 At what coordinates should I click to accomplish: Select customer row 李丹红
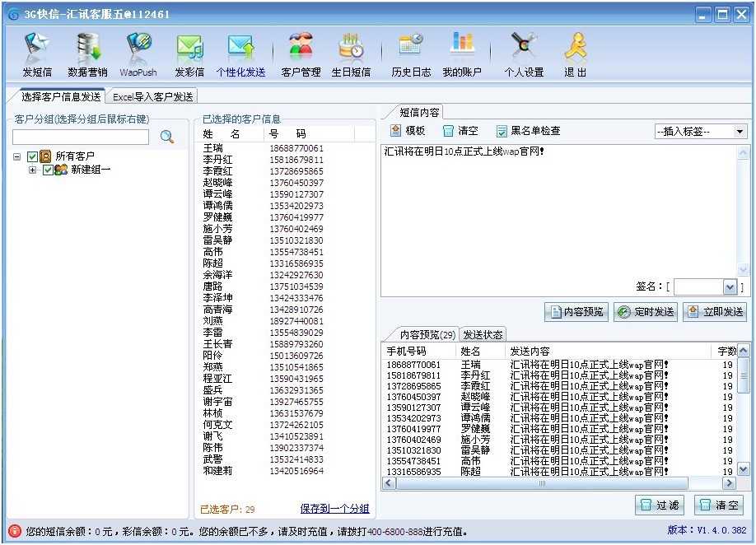point(284,160)
